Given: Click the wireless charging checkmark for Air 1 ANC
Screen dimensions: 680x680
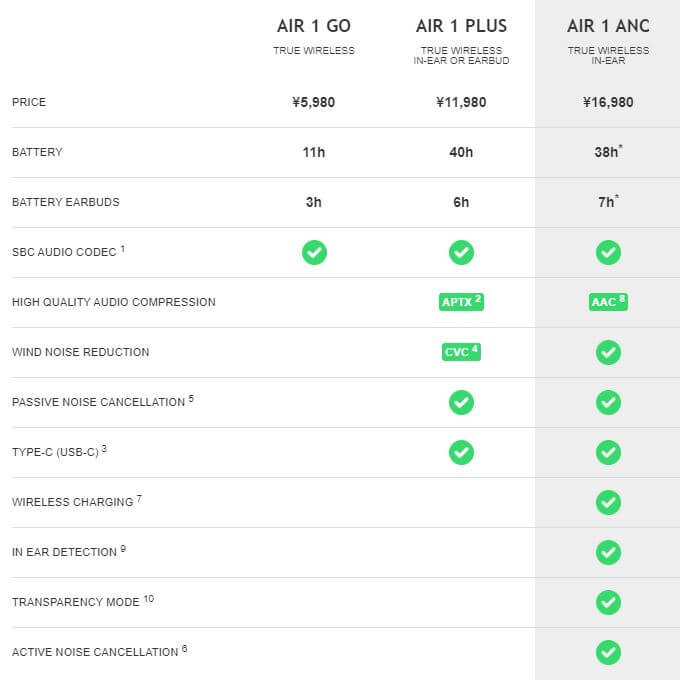Looking at the screenshot, I should 608,502.
